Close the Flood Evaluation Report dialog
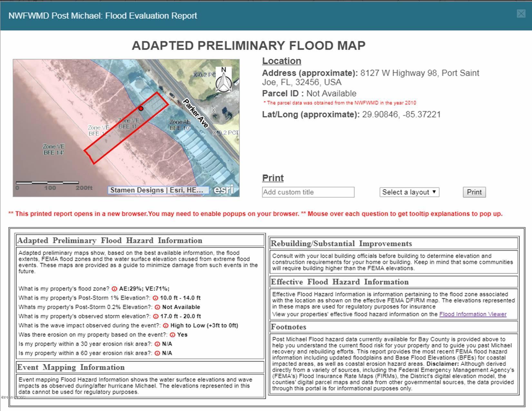This screenshot has height=411, width=532. [x=521, y=14]
